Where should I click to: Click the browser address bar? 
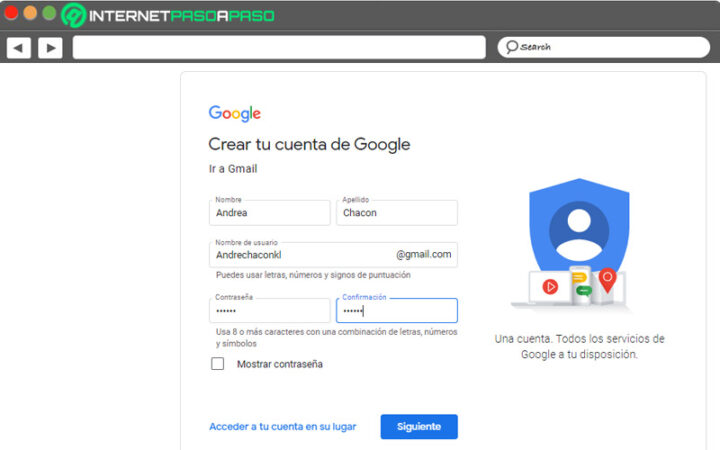pos(279,47)
